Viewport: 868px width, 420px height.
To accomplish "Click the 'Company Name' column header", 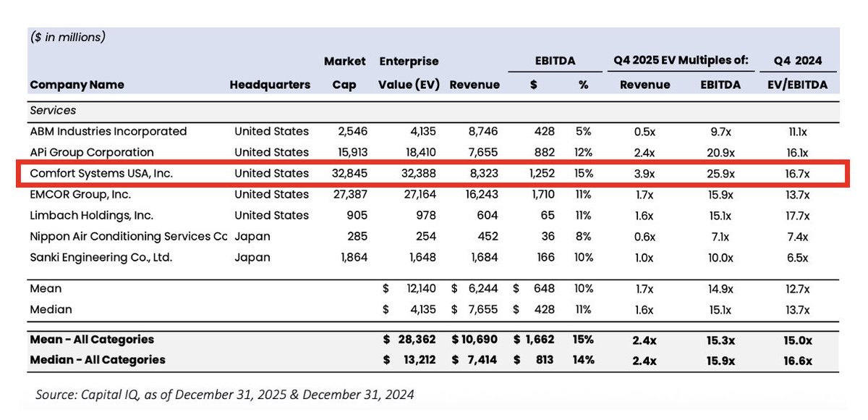I will [x=77, y=85].
